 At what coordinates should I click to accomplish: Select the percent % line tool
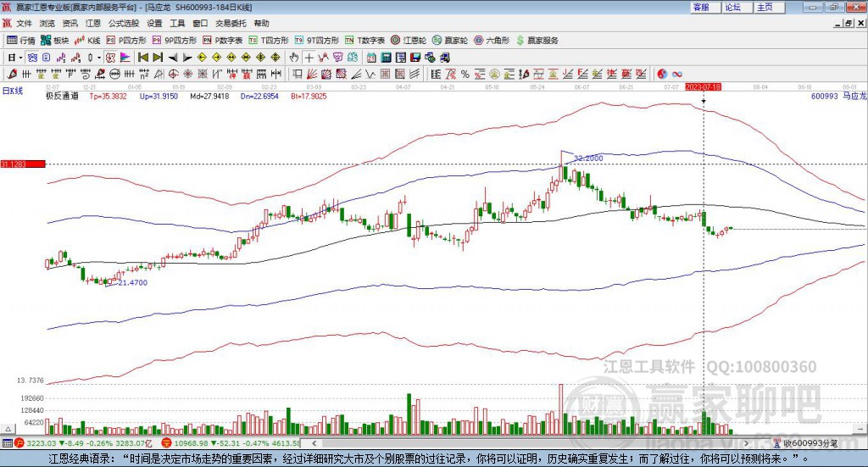point(465,74)
